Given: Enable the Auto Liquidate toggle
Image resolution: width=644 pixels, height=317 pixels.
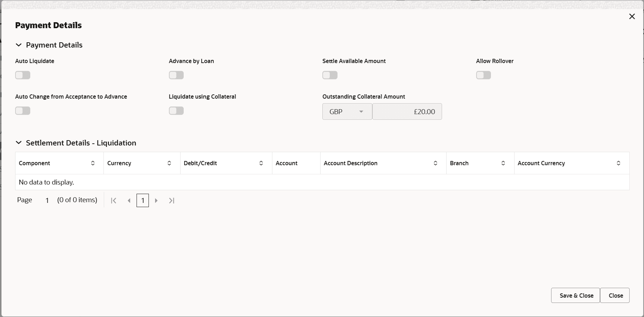Looking at the screenshot, I should [23, 75].
